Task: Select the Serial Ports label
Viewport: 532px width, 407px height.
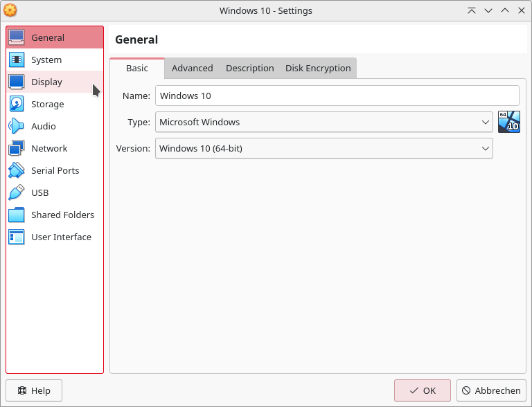Action: (x=55, y=170)
